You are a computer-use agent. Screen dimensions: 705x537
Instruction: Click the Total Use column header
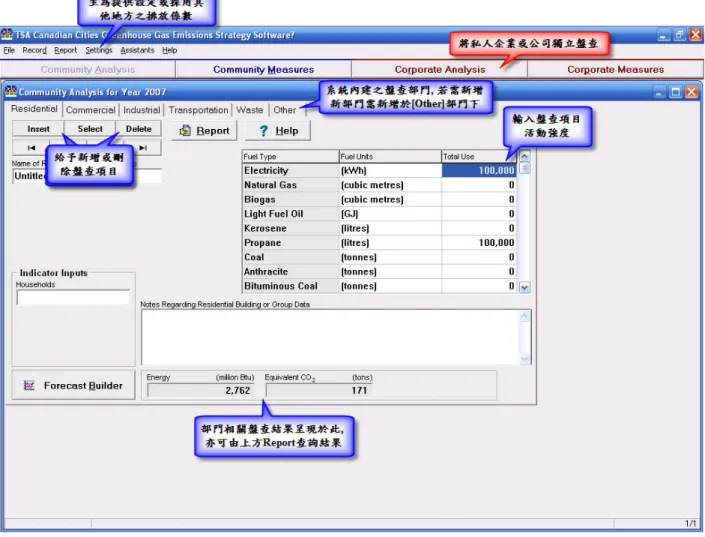pyautogui.click(x=479, y=157)
